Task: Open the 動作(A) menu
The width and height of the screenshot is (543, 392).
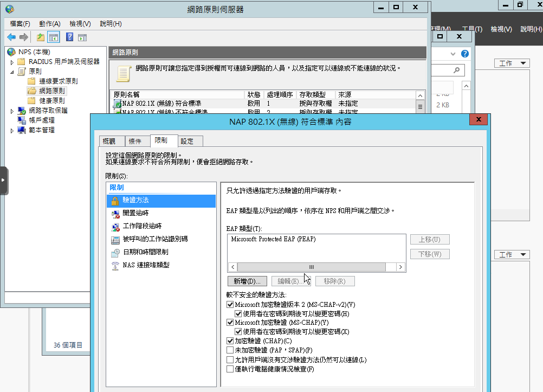Action: (x=49, y=23)
